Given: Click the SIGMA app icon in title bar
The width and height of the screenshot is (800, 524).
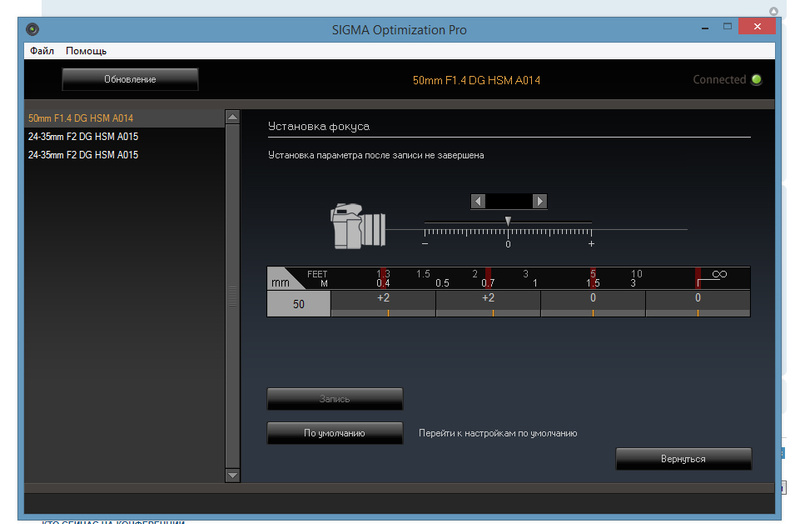Looking at the screenshot, I should (33, 29).
